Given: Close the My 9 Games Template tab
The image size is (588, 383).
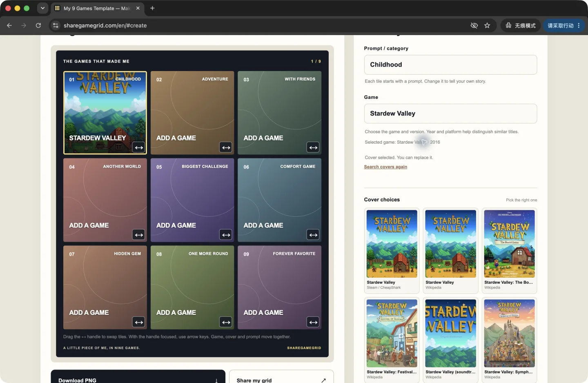Looking at the screenshot, I should [138, 8].
